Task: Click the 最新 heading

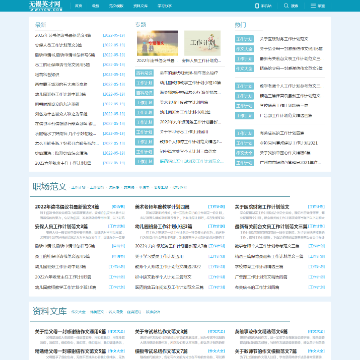Action: (x=41, y=25)
